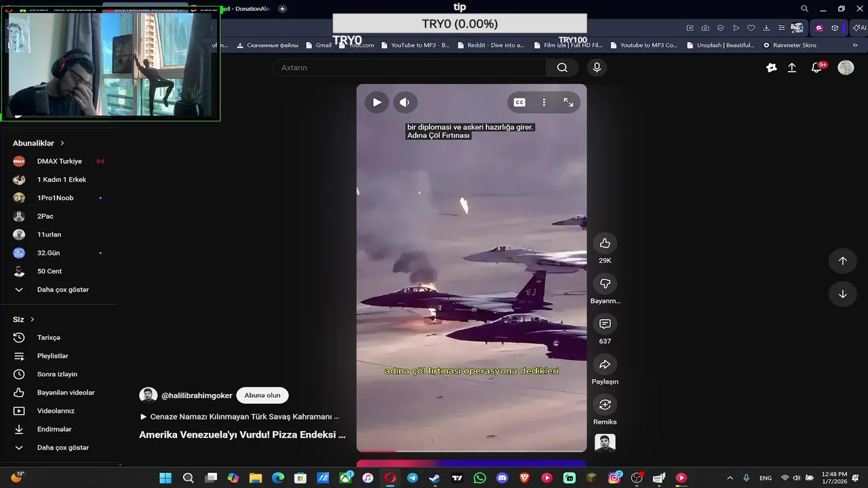
Task: Open Discord from the taskbar
Action: click(502, 478)
